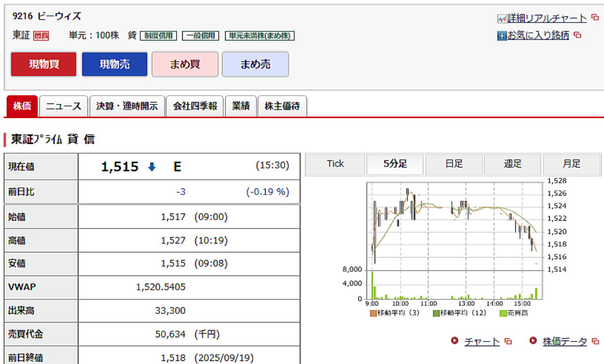Switch chart to 日足 daily view
The width and height of the screenshot is (604, 364).
coord(454,164)
